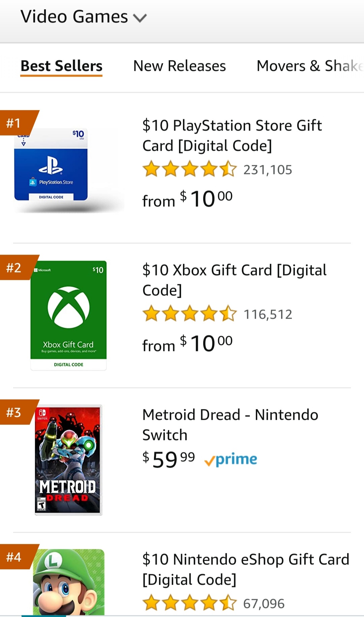Open the Luigi eShop card image

click(69, 582)
